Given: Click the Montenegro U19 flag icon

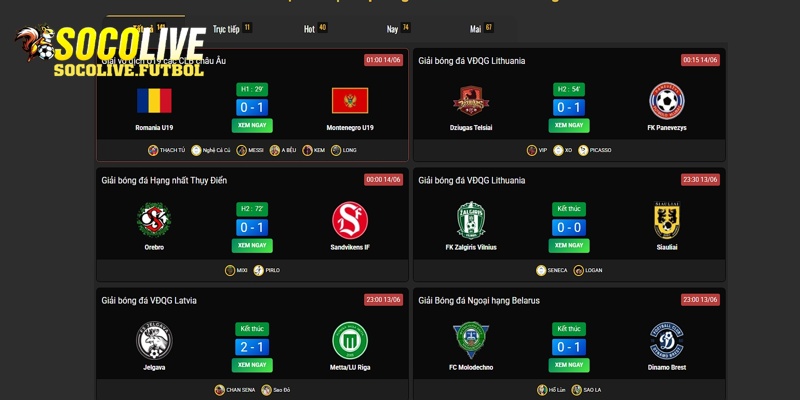Looking at the screenshot, I should pyautogui.click(x=349, y=101).
